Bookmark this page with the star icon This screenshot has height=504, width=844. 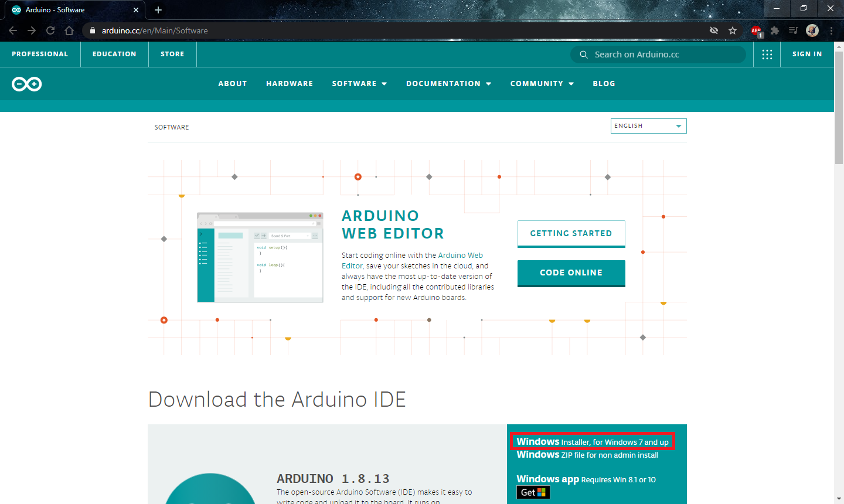click(x=733, y=30)
